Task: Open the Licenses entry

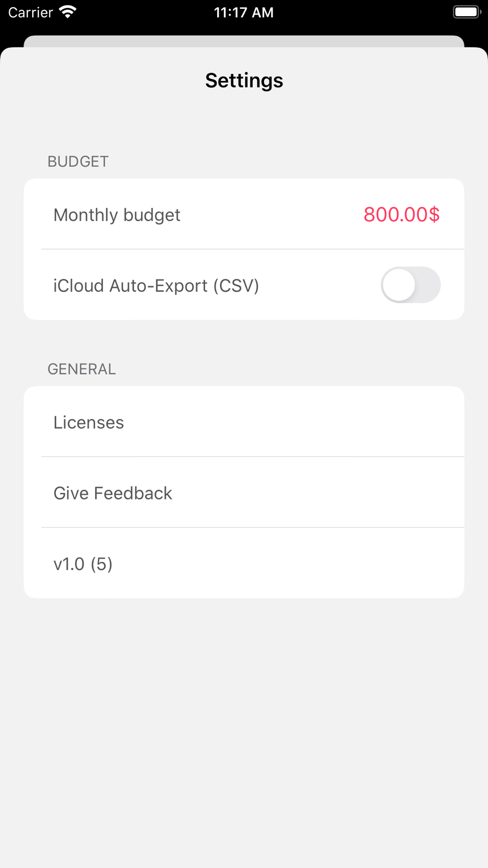Action: (x=244, y=422)
